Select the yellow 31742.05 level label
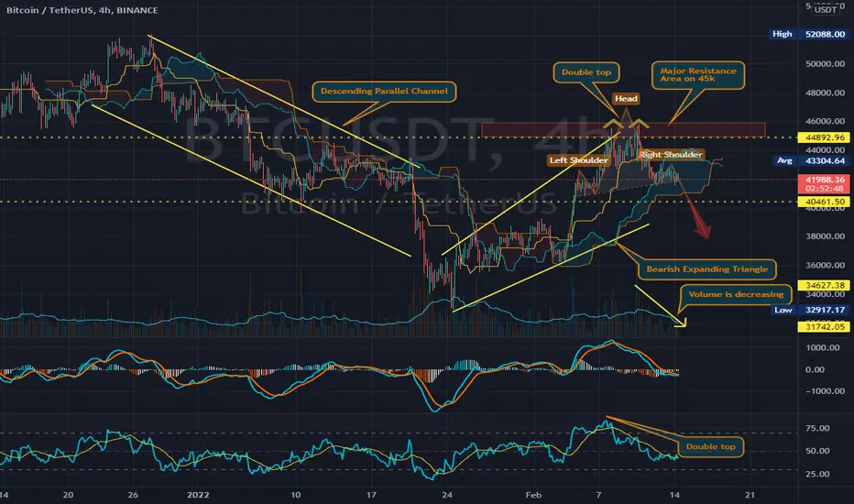This screenshot has width=854, height=504. (824, 327)
